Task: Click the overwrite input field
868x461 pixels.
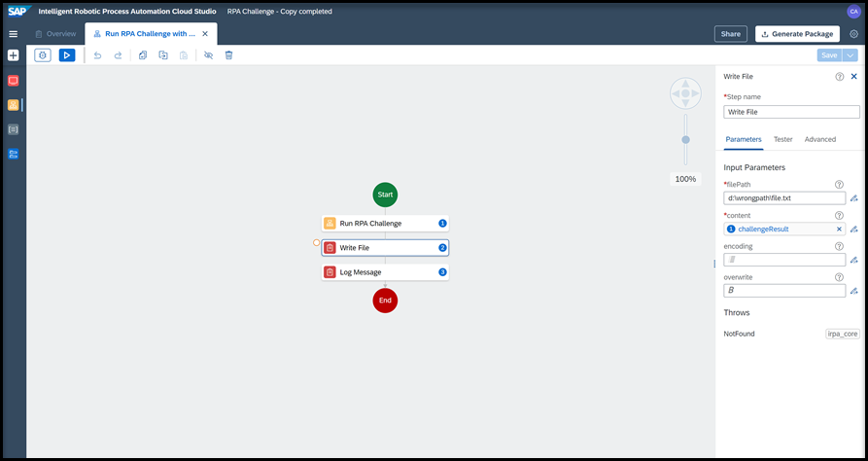Action: pos(784,291)
